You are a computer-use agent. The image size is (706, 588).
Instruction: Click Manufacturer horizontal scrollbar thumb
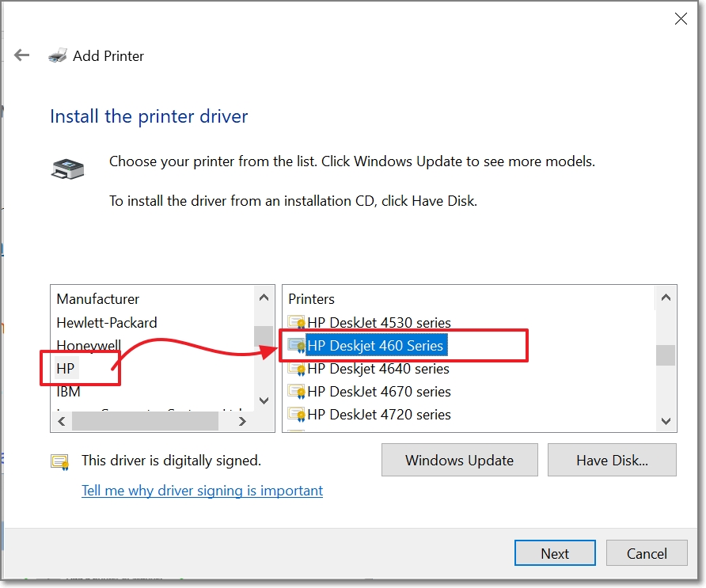click(x=145, y=422)
